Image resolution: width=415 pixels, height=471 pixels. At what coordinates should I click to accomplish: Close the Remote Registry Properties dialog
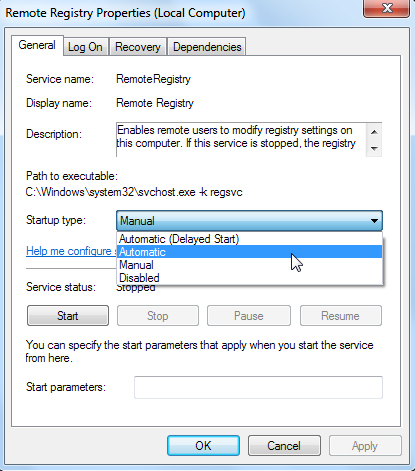click(x=386, y=8)
